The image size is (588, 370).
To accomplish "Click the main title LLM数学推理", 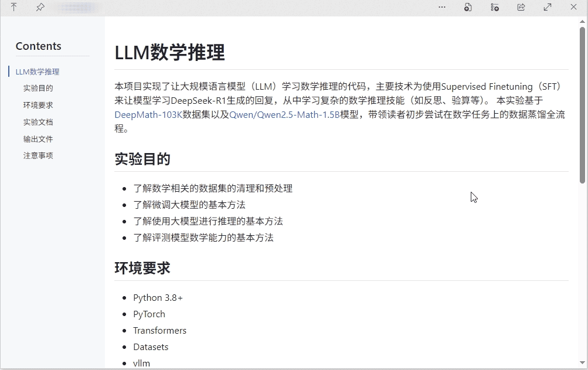I will [x=169, y=52].
